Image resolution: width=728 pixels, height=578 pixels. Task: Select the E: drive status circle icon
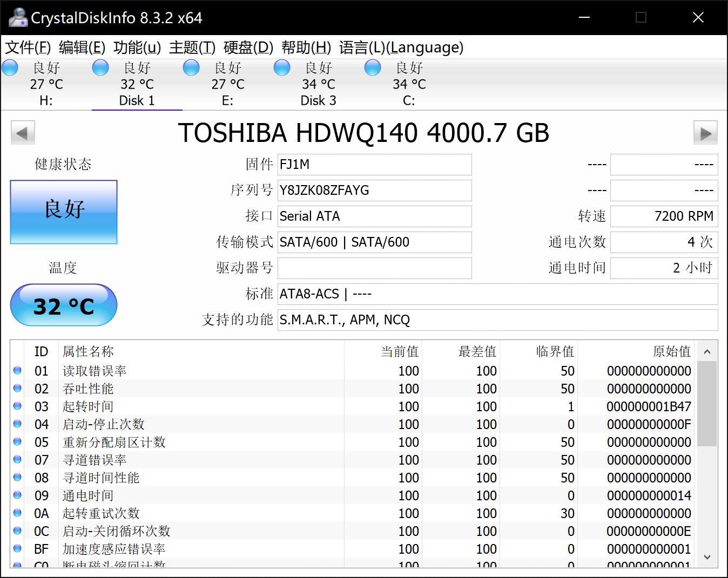(x=191, y=67)
